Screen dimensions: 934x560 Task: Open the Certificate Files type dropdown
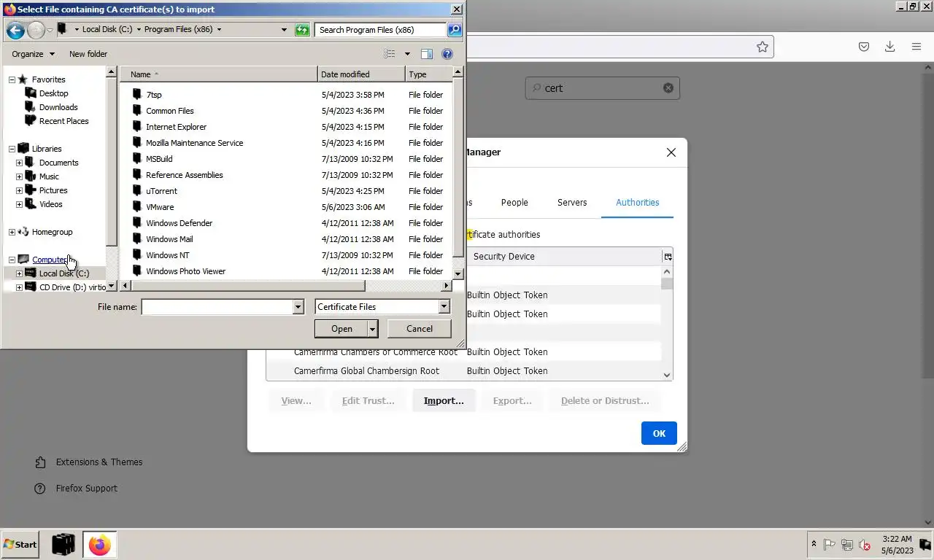tap(444, 307)
